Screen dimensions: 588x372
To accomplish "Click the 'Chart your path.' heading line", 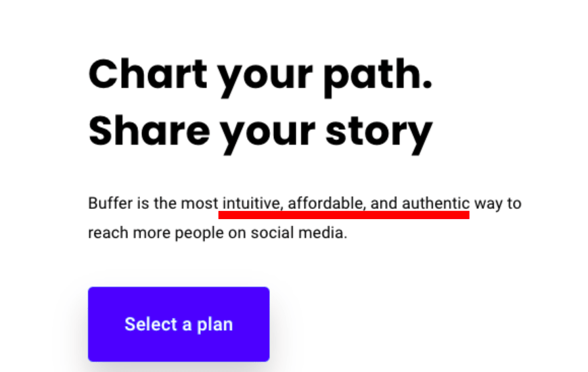I will pyautogui.click(x=260, y=74).
